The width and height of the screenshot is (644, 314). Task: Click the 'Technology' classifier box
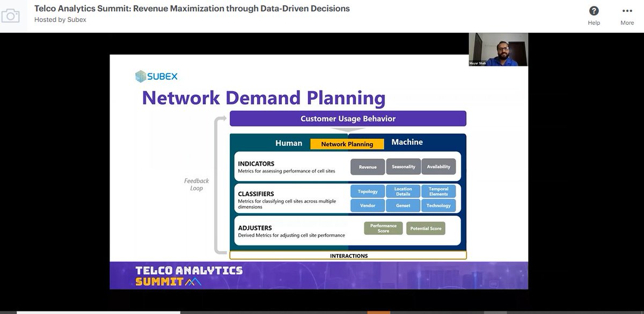coord(438,205)
